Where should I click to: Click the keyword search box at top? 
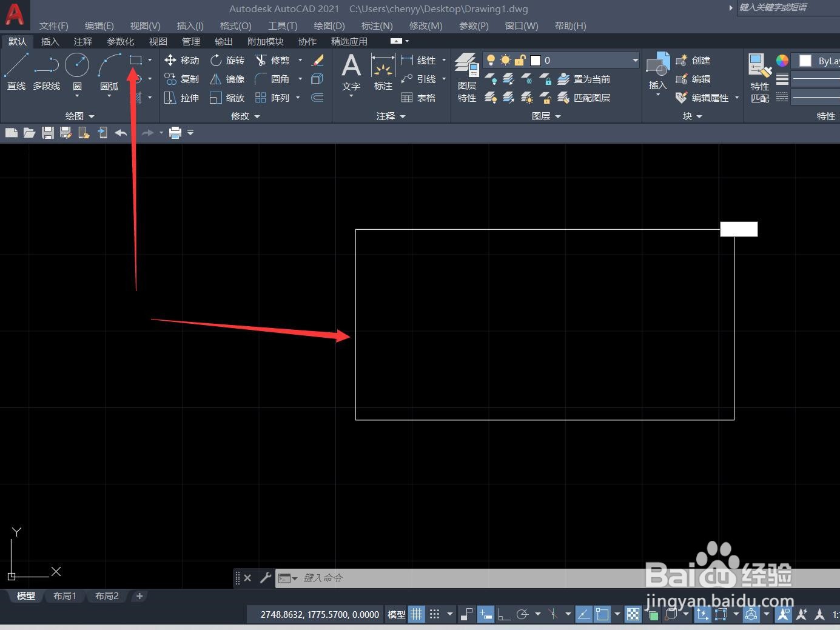pos(788,7)
